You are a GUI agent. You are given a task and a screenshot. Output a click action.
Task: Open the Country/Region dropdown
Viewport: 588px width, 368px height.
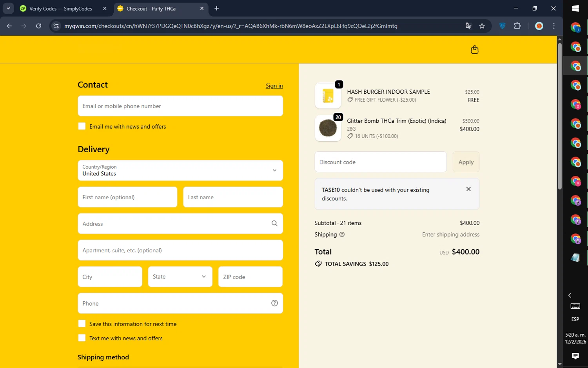click(x=180, y=170)
